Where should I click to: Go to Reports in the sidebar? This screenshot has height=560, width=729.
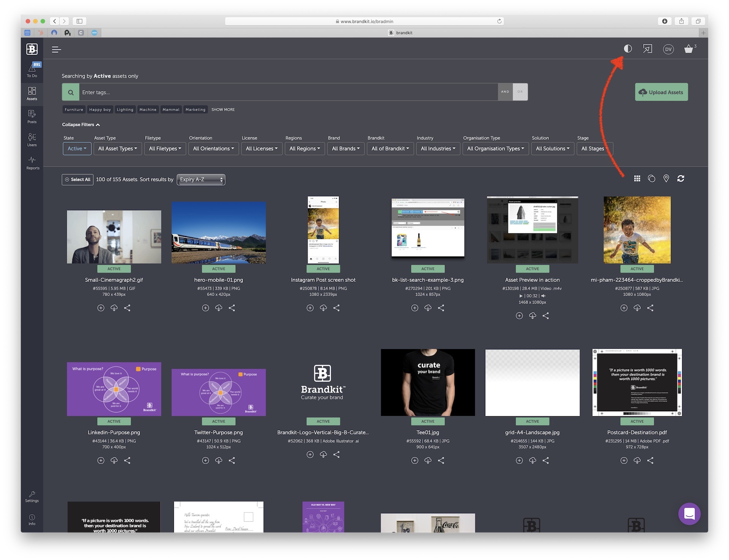point(33,163)
